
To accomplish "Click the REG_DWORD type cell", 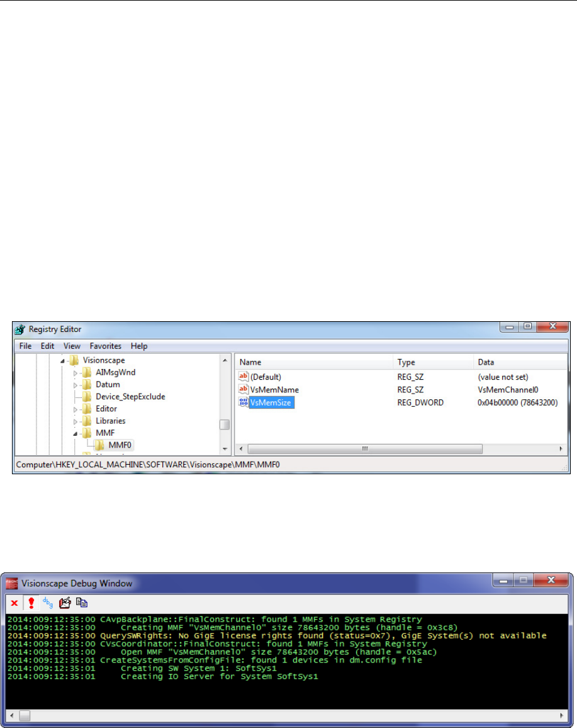I will [x=420, y=402].
